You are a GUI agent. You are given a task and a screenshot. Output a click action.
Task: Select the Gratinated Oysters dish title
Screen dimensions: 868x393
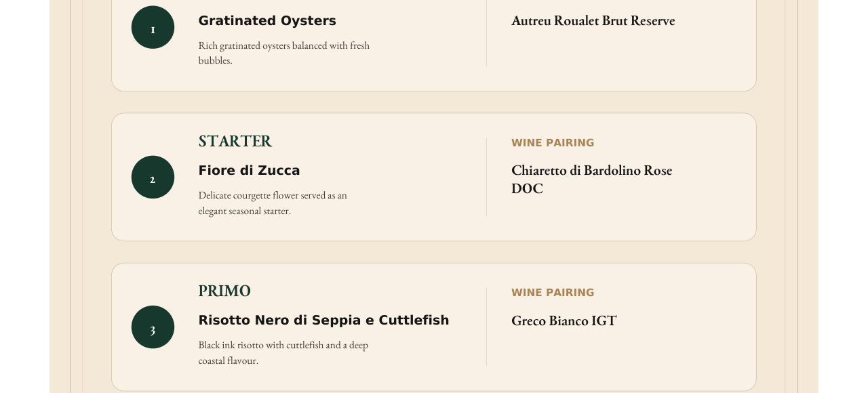coord(267,21)
